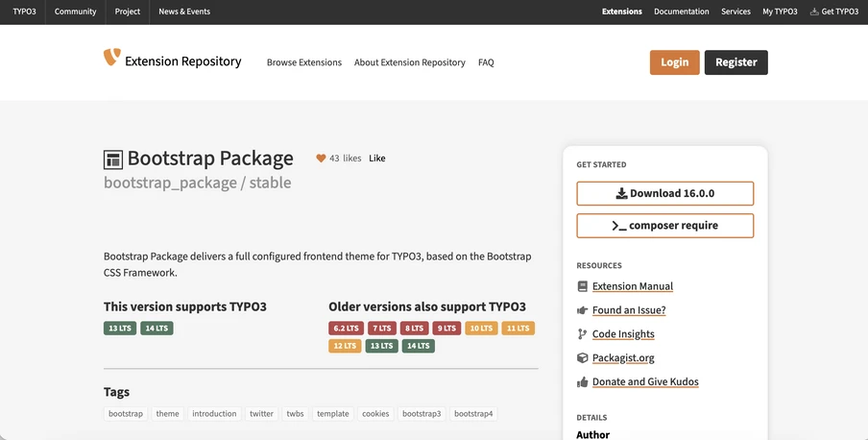Click the TYPO3 logo next to Extension Repository
The height and width of the screenshot is (440, 868).
pos(111,57)
